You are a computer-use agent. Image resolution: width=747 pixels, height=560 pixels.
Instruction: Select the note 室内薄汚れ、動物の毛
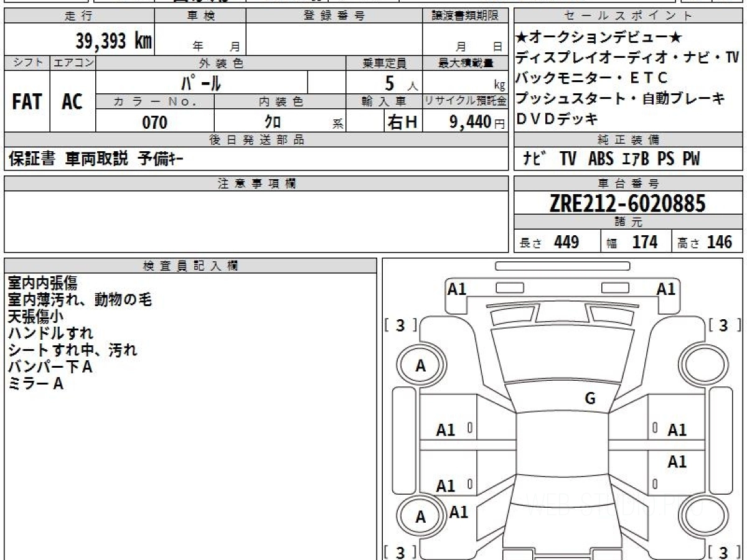(x=80, y=300)
